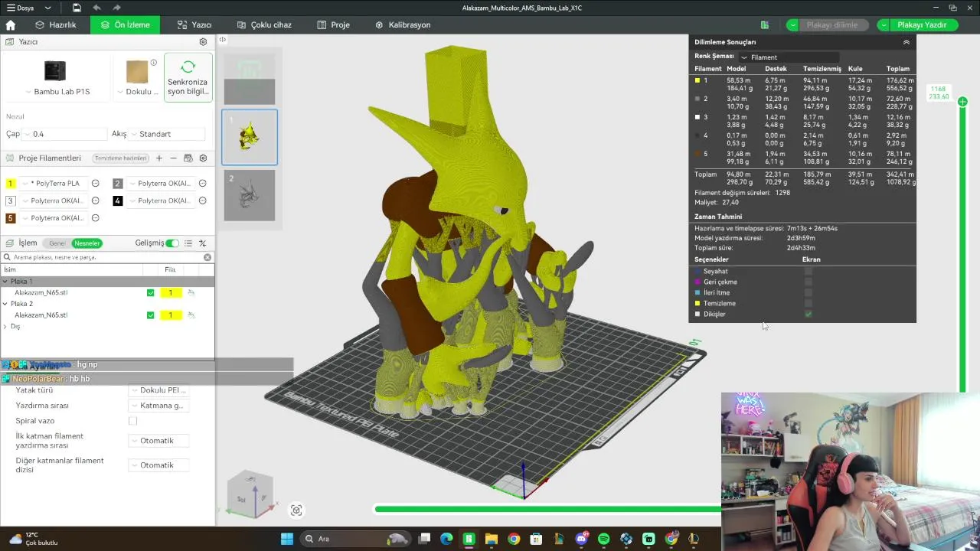Remove last project filament with minus icon
The image size is (980, 551).
point(174,158)
